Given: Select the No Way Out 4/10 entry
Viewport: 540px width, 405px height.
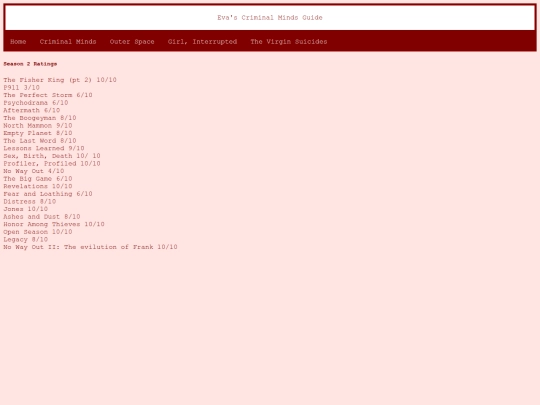Looking at the screenshot, I should (34, 171).
